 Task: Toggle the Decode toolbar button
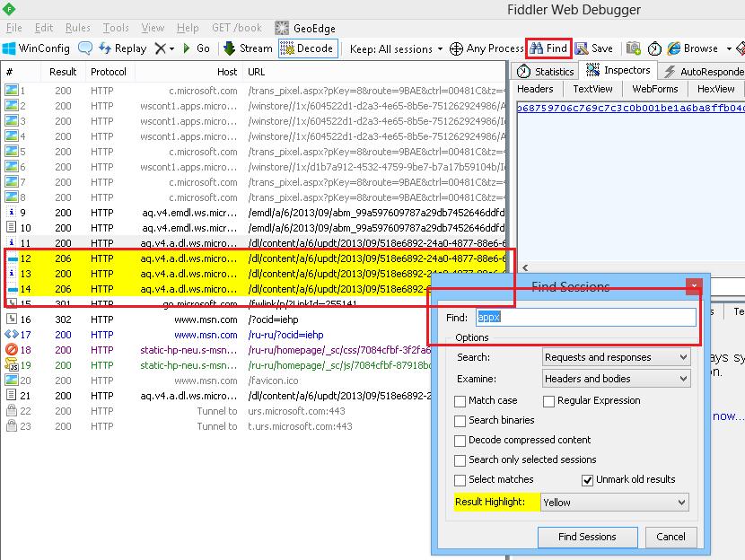307,48
